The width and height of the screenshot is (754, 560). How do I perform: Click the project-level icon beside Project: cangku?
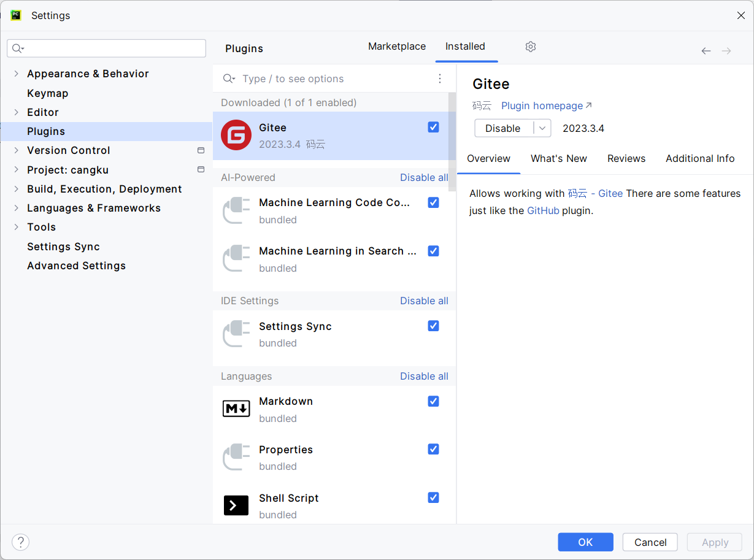(x=201, y=169)
